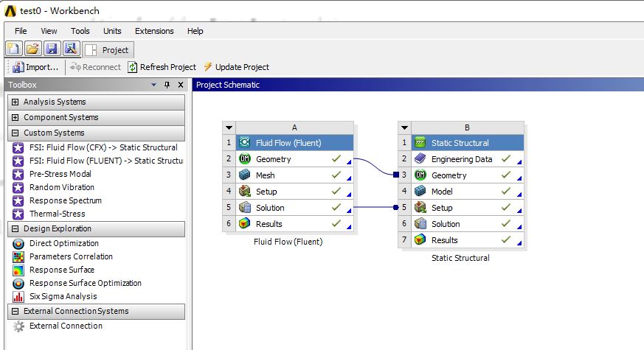The width and height of the screenshot is (644, 350).
Task: Click the blue corner arrow on Mesh row
Action: 349,178
